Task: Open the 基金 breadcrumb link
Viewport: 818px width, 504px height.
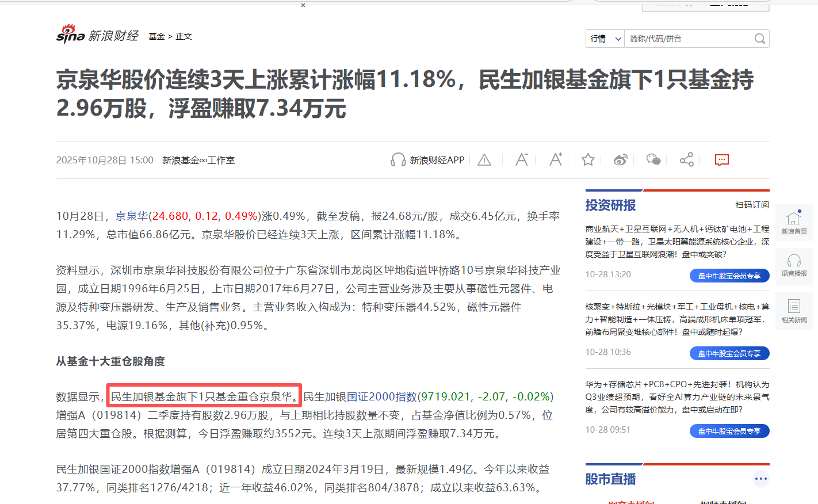Action: point(156,36)
